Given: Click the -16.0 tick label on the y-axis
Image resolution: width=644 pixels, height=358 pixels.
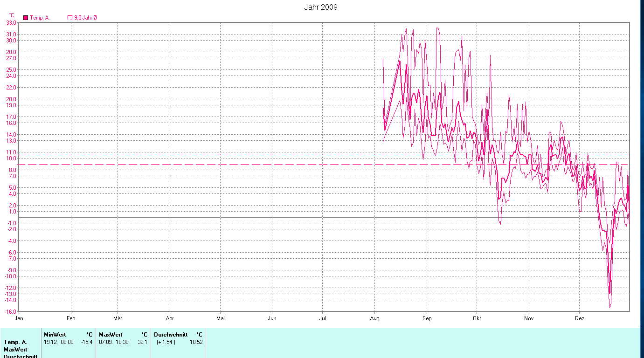Looking at the screenshot, I should pyautogui.click(x=11, y=312).
